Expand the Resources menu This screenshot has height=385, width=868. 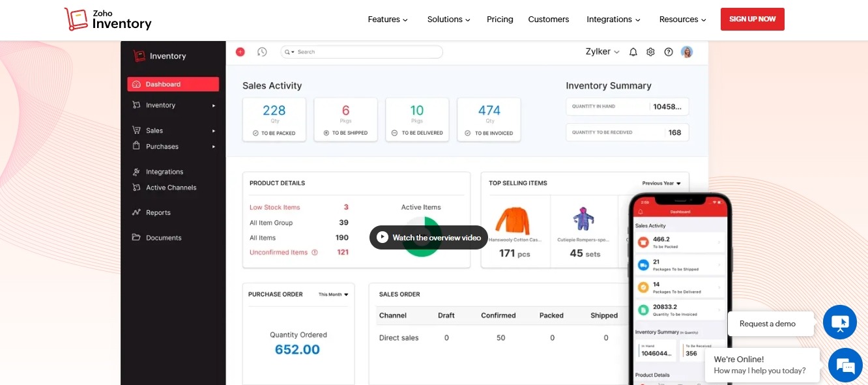click(x=682, y=20)
